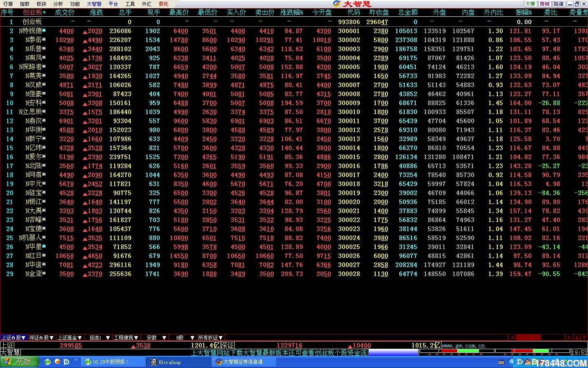588x368 pixels.
Task: Open the 上证A股 dropdown tab
Action: [13, 338]
